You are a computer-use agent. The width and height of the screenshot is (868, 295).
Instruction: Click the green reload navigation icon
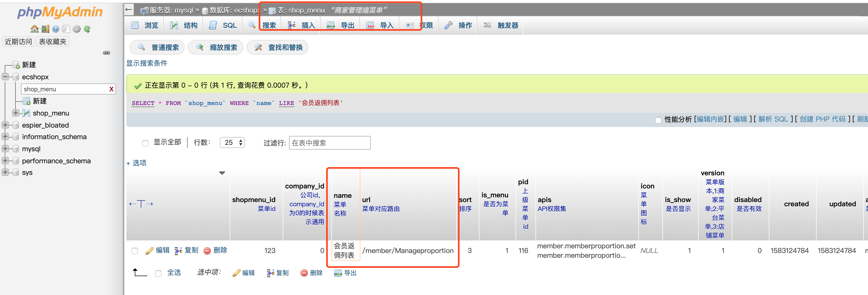tap(87, 29)
